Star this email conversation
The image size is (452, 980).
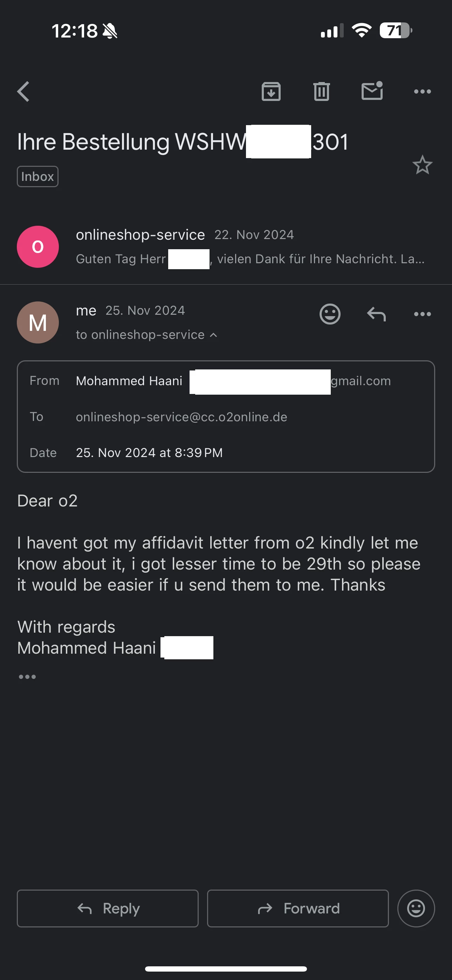tap(422, 165)
